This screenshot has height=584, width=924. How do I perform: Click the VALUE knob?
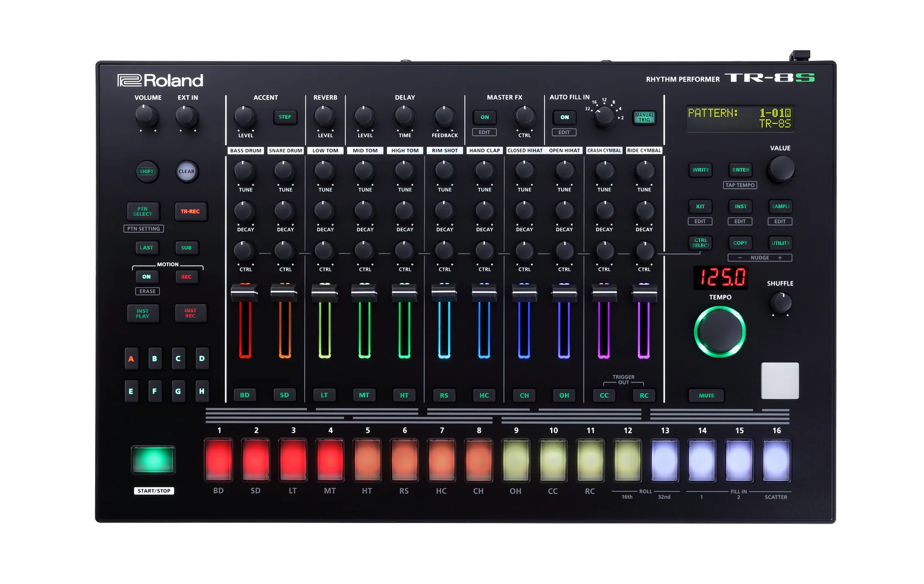(780, 169)
